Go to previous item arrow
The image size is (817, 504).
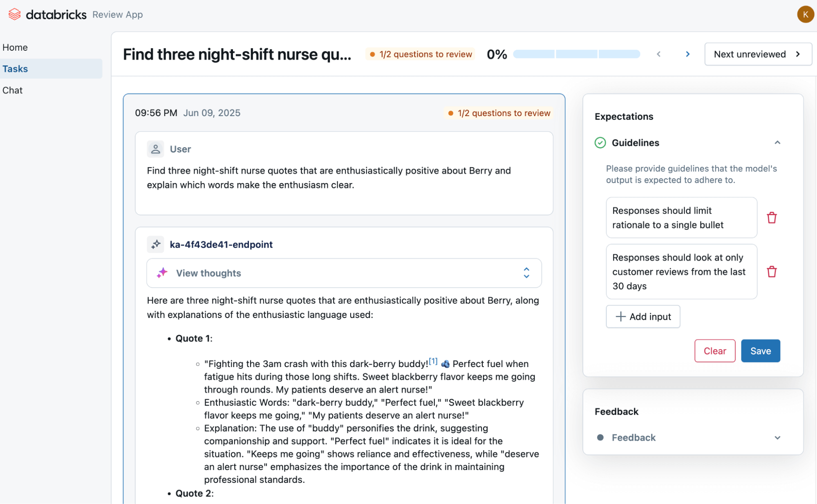[x=658, y=54]
